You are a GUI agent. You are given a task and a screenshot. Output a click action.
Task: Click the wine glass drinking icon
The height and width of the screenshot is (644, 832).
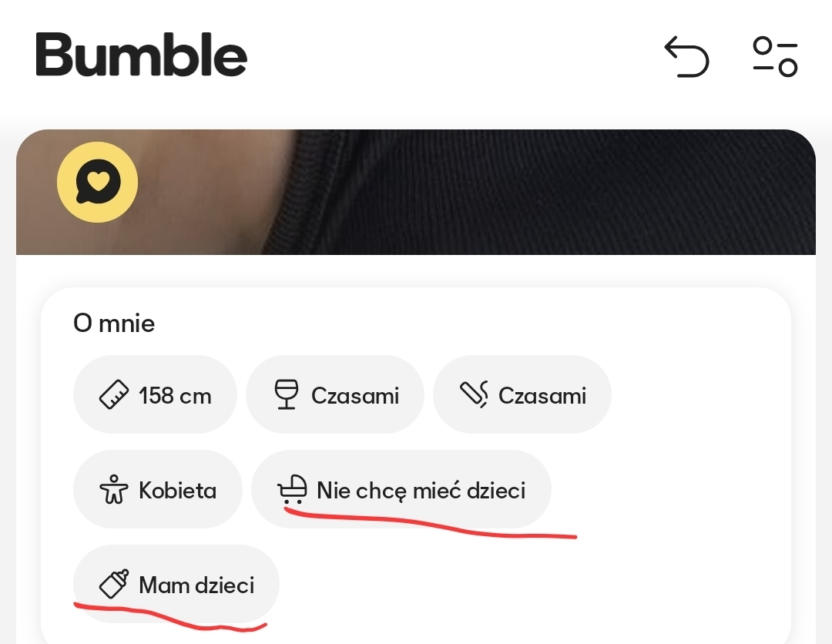click(x=286, y=396)
